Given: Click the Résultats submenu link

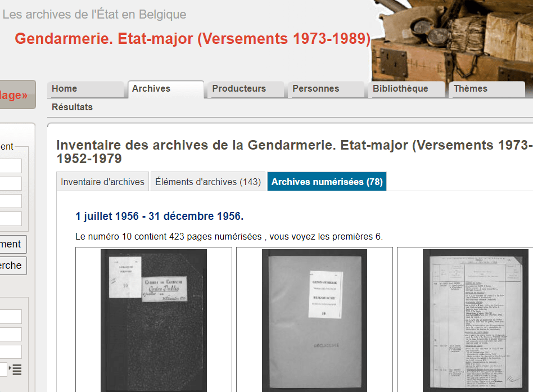Looking at the screenshot, I should click(72, 107).
